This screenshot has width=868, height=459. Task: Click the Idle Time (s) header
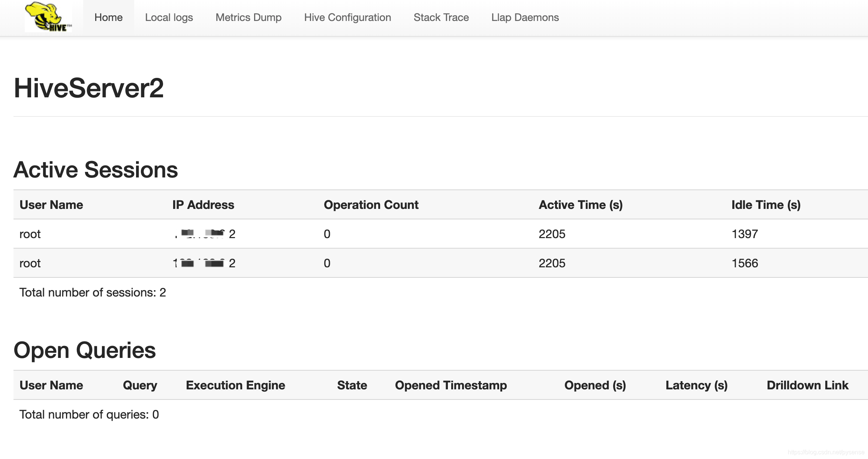click(766, 205)
